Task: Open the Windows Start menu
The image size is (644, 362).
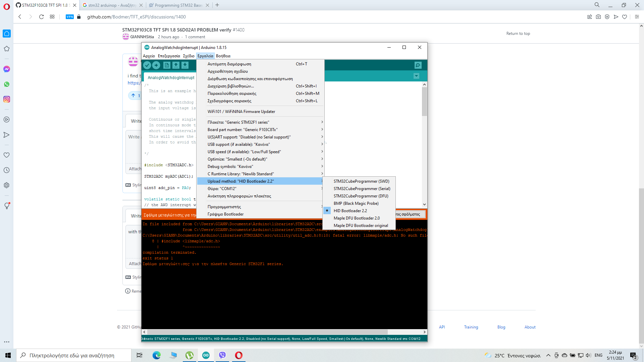Action: click(8, 355)
